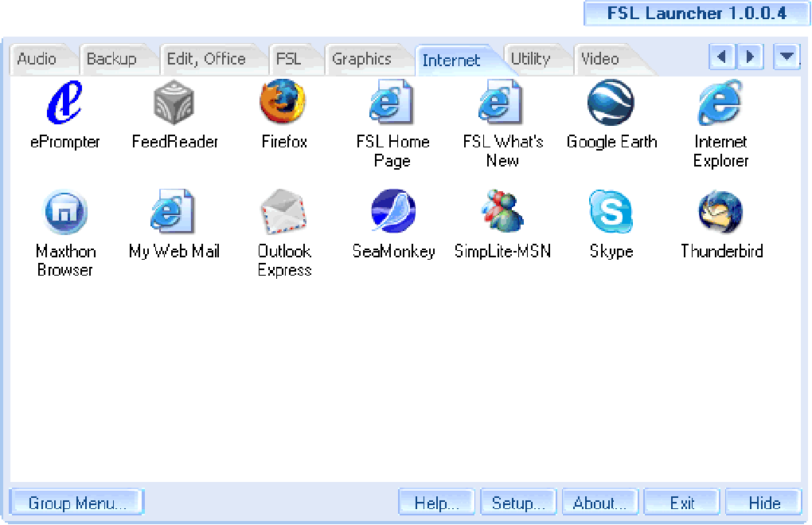This screenshot has width=812, height=525.
Task: Click the Setup... button
Action: [x=518, y=502]
